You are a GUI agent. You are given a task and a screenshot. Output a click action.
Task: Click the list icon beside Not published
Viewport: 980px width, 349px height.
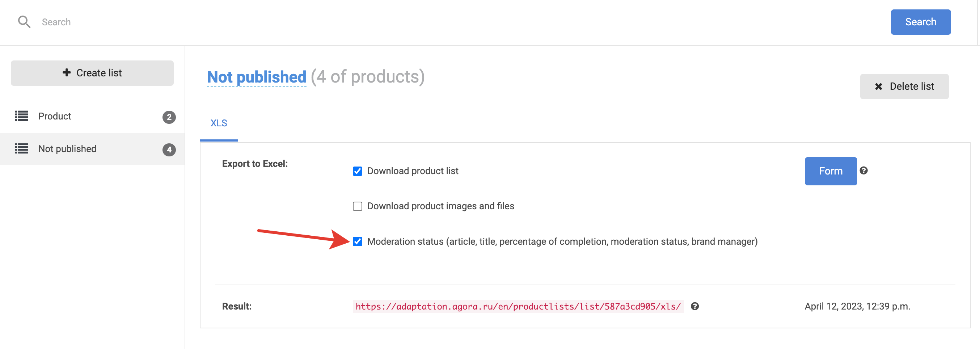22,149
